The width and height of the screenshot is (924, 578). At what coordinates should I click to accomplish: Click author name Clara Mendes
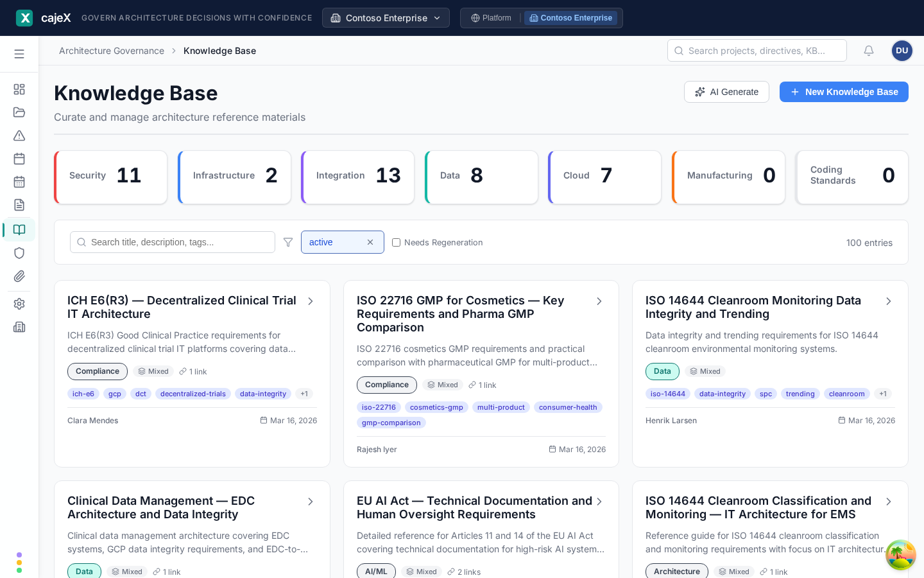[x=93, y=421]
